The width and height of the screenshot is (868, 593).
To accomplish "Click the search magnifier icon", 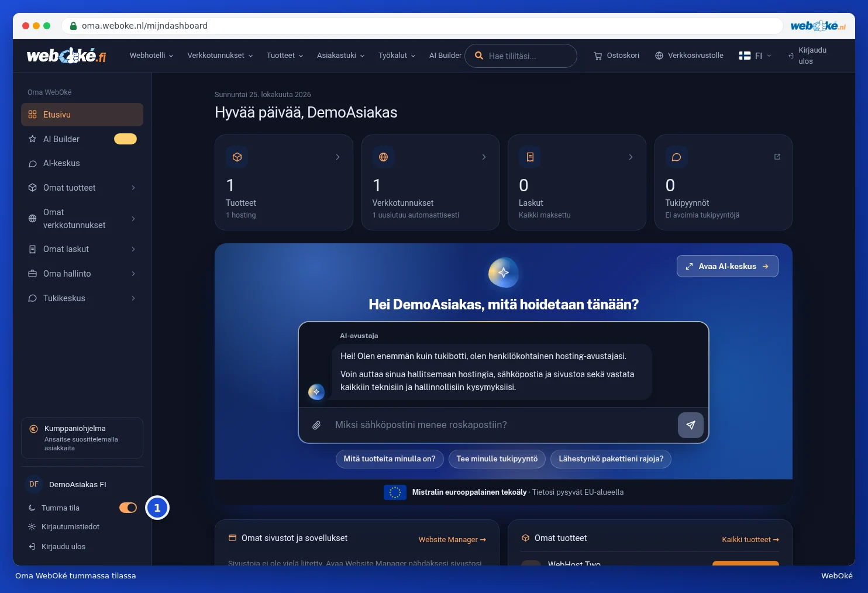I will pos(479,56).
